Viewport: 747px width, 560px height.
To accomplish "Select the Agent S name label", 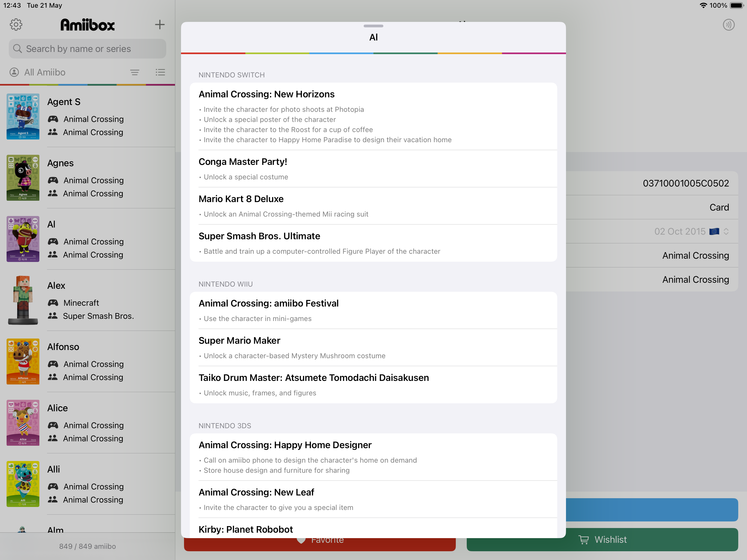I will pyautogui.click(x=64, y=102).
